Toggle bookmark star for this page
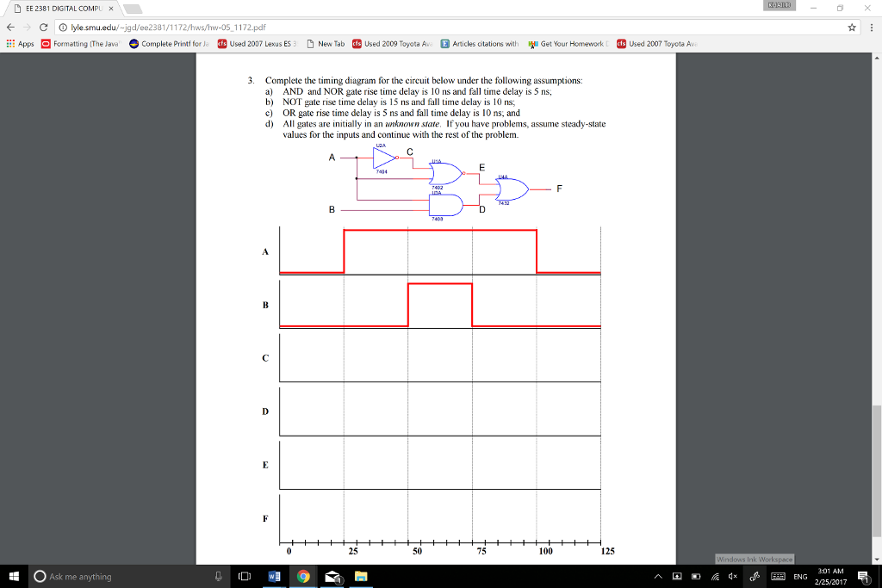This screenshot has width=882, height=588. tap(852, 27)
